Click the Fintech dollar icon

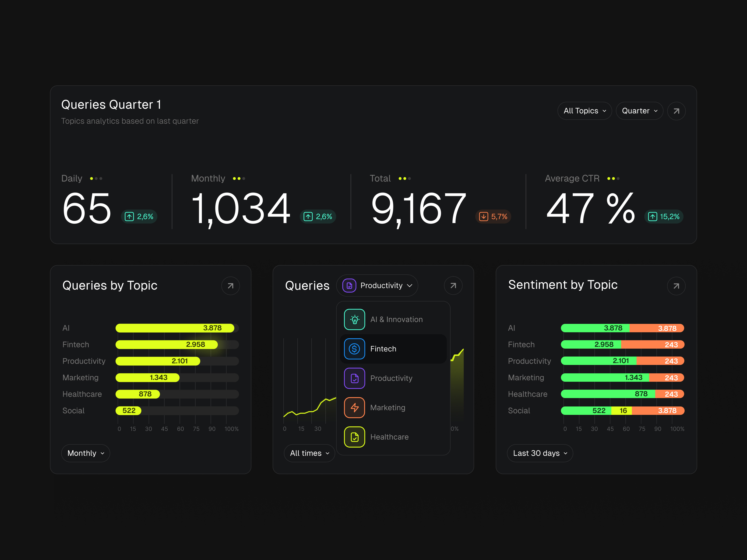point(354,349)
